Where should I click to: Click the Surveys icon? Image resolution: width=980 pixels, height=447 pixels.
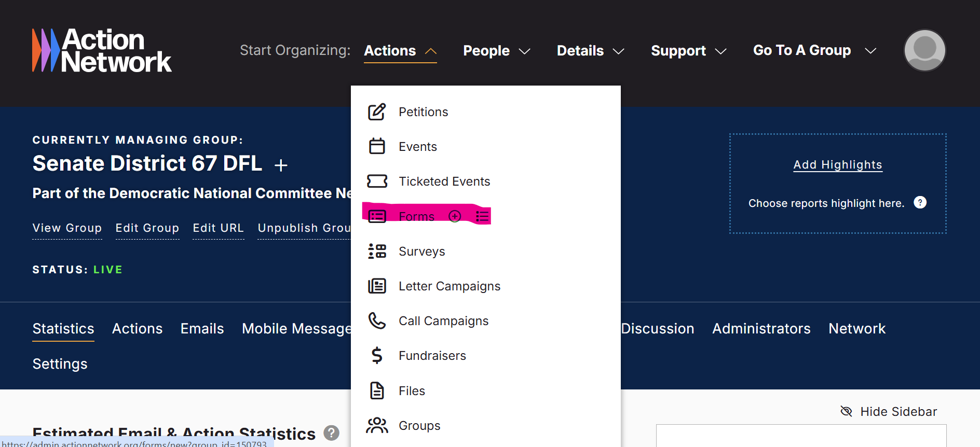377,252
